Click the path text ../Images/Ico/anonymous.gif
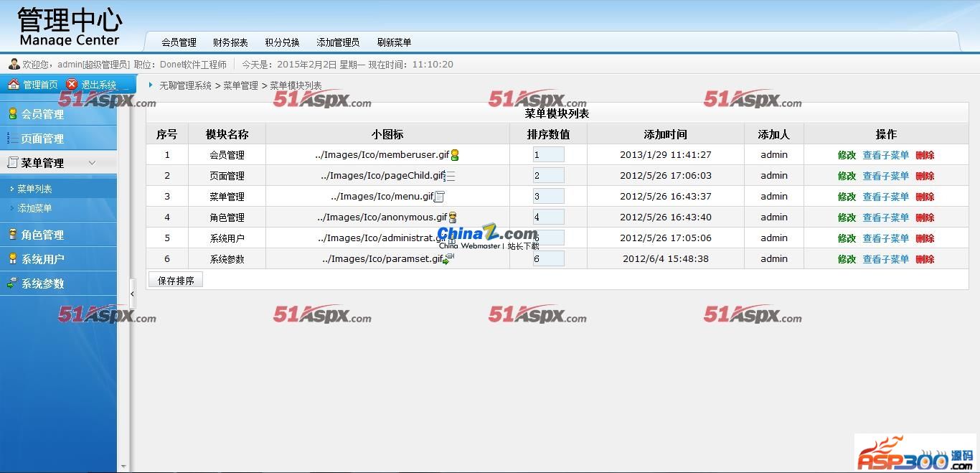The width and height of the screenshot is (980, 473). point(382,217)
